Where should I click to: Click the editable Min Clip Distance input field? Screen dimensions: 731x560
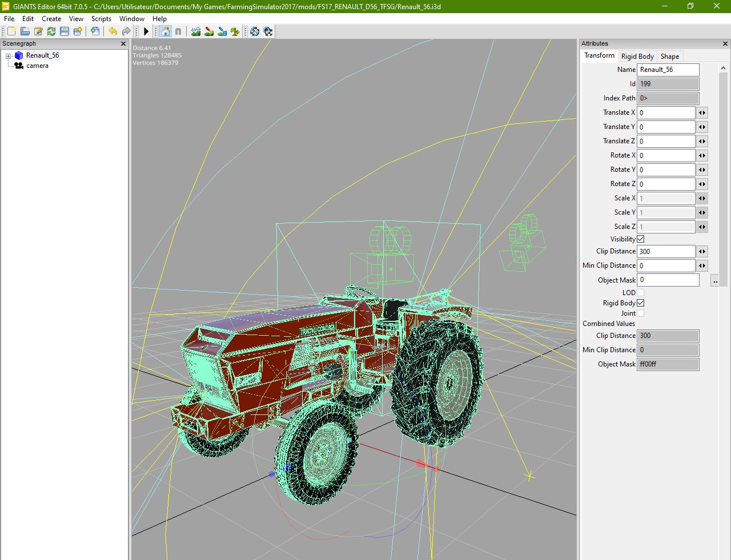(666, 265)
